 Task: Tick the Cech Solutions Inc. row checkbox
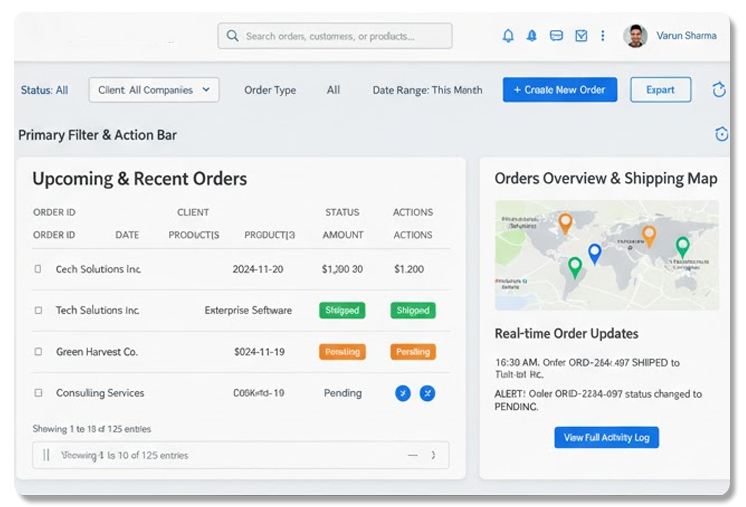[x=39, y=270]
